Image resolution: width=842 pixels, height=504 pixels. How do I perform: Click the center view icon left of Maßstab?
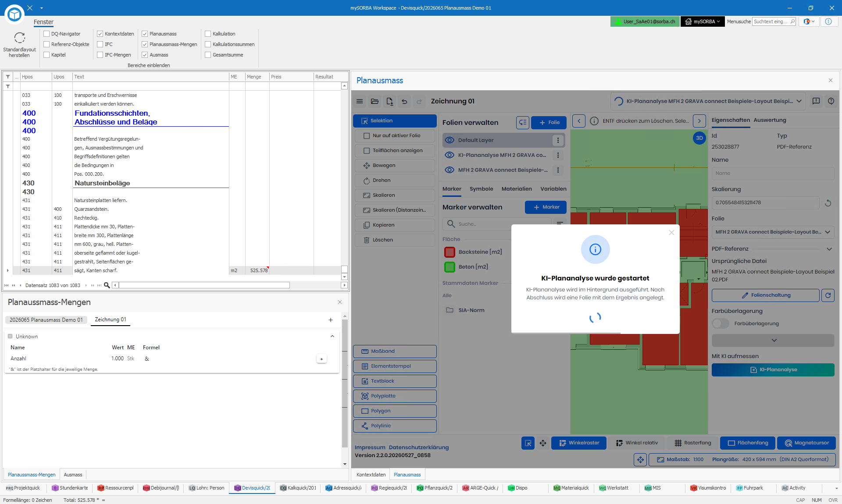(x=640, y=460)
